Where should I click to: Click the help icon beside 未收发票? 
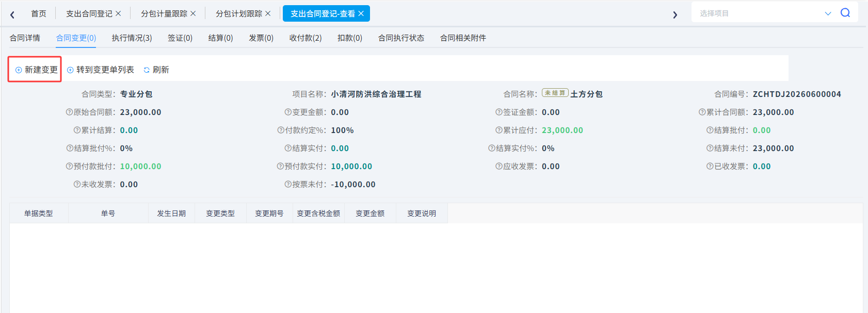[77, 184]
